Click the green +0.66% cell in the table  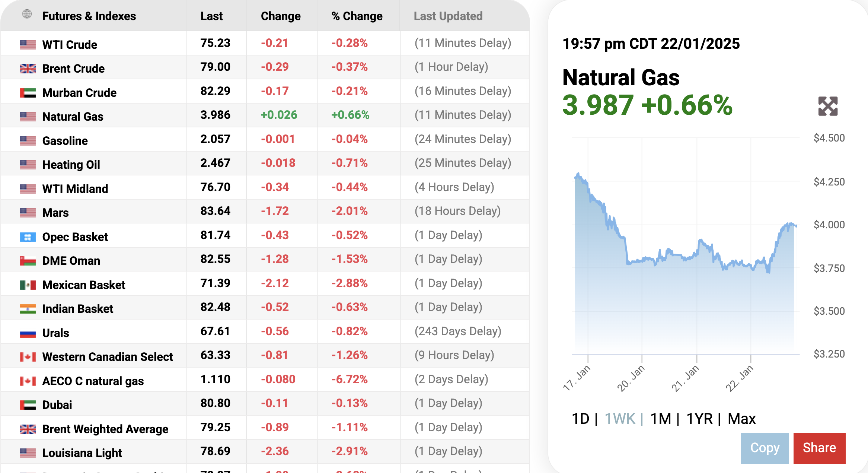[350, 115]
